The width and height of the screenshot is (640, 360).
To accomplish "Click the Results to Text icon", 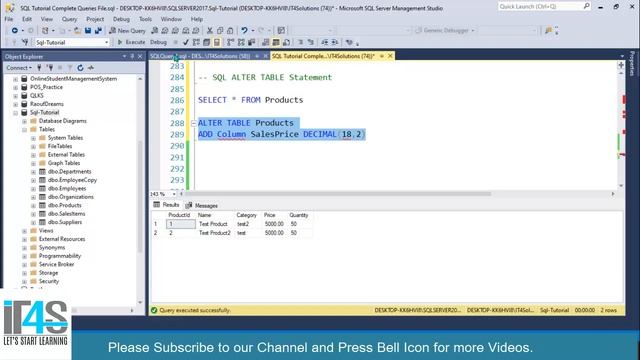I will pos(266,42).
